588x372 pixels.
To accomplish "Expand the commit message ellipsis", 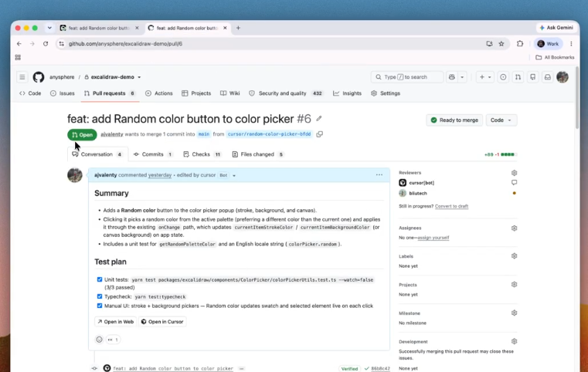I will [242, 369].
